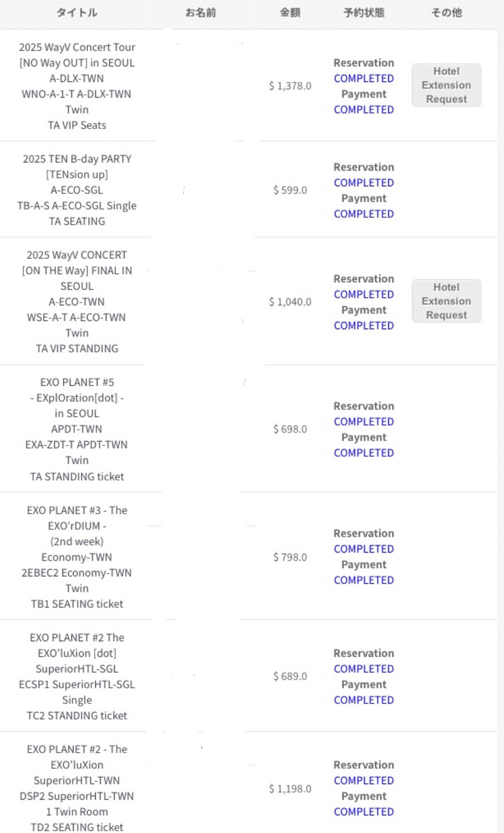This screenshot has height=833, width=504.
Task: Click the その他 column header
Action: 446,13
